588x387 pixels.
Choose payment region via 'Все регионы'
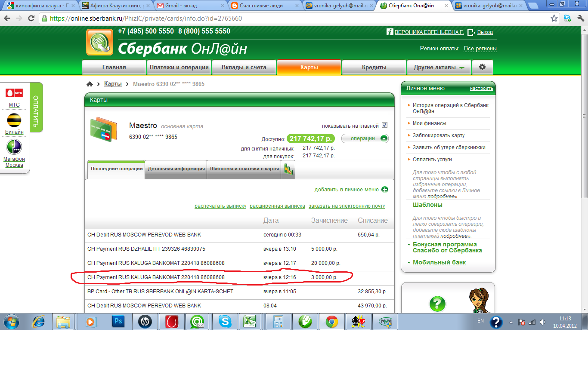[480, 49]
